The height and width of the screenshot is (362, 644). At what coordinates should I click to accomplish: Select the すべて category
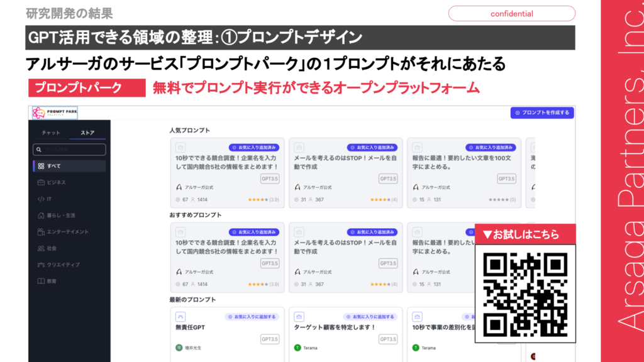click(69, 166)
